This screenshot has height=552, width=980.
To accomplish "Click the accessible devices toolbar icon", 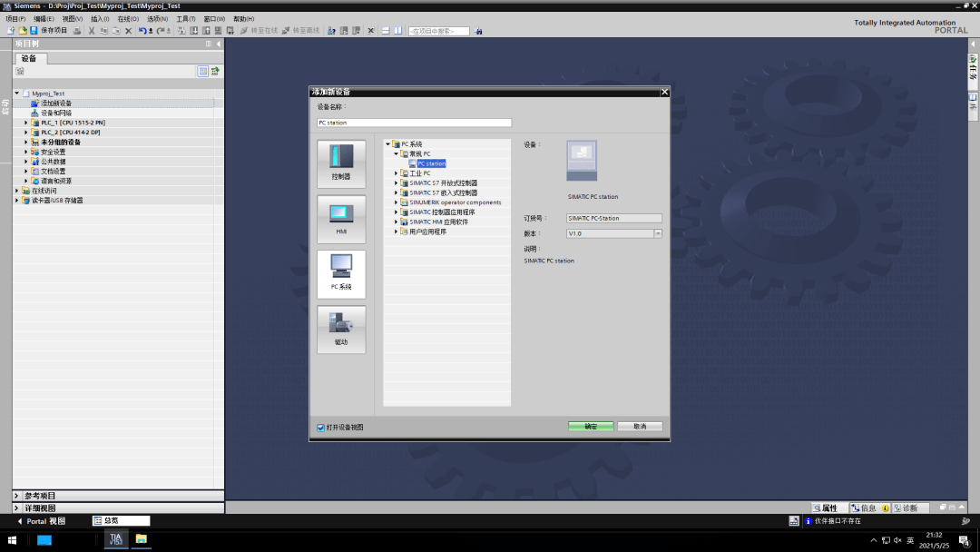I will click(331, 31).
